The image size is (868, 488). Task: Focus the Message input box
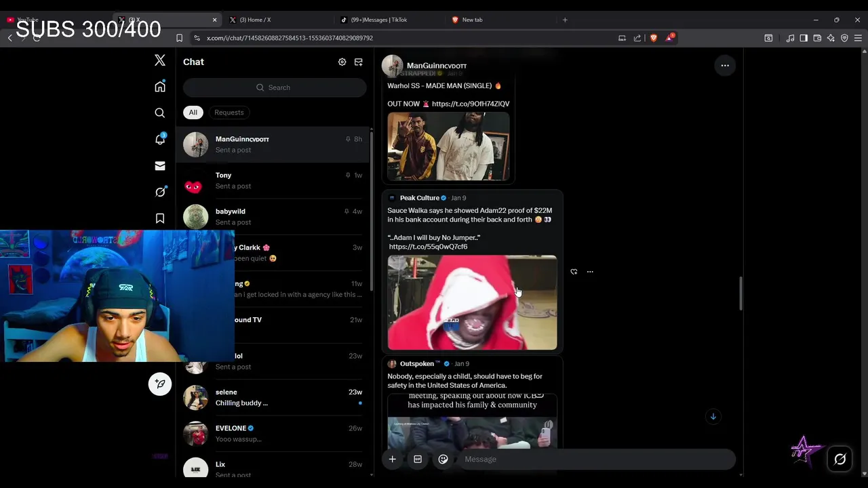tap(597, 459)
